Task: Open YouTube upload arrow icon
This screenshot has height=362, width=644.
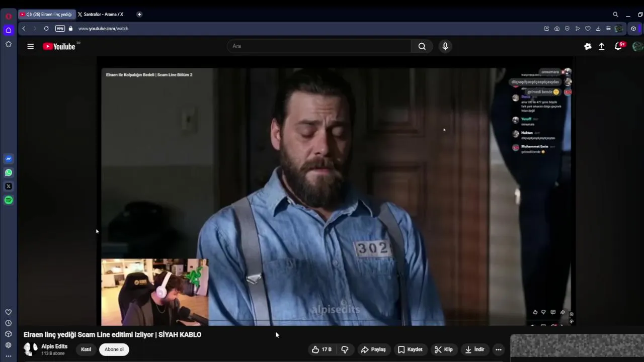Action: click(x=602, y=46)
